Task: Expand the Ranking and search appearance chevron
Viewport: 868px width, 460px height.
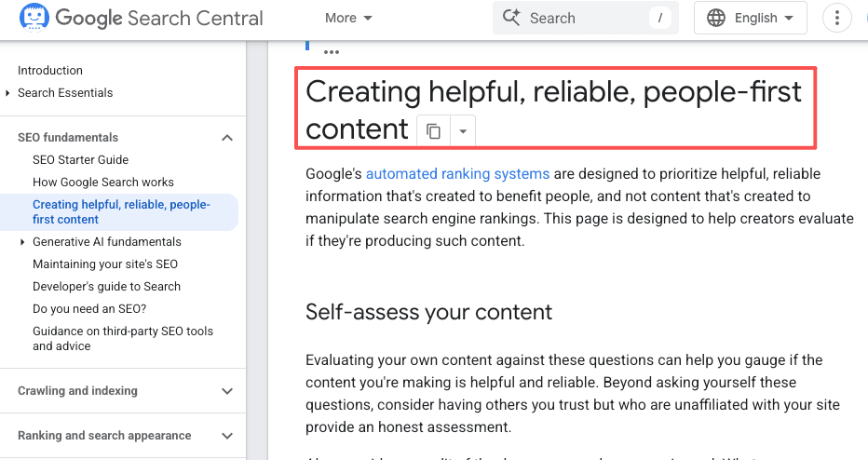Action: [x=227, y=436]
